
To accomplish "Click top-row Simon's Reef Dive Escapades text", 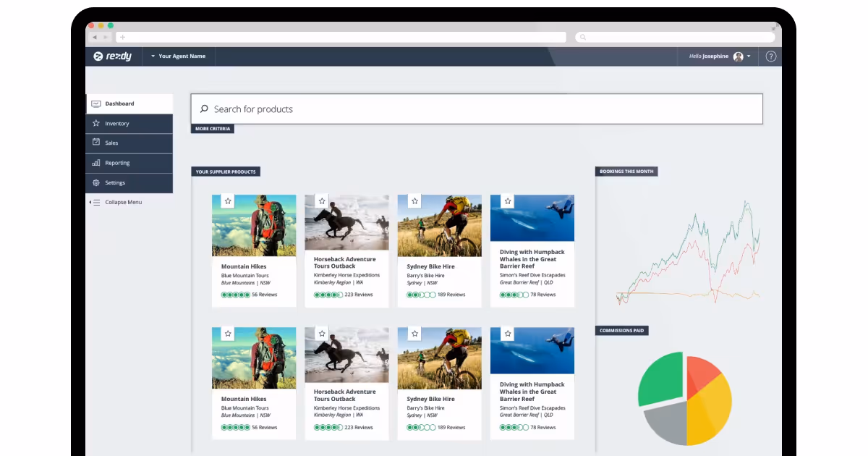I will point(532,275).
